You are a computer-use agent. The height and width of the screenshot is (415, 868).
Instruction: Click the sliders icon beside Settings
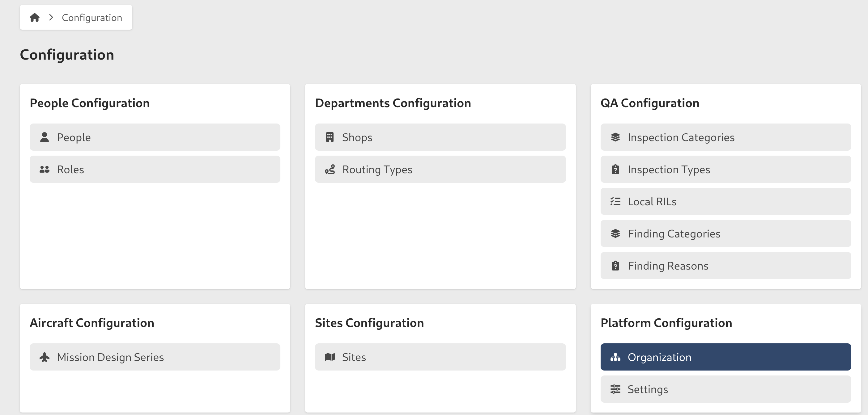615,389
